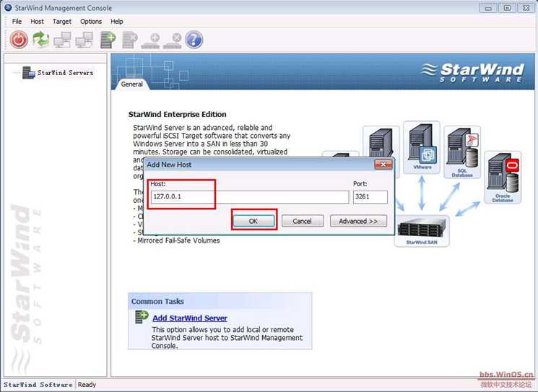Screen dimensions: 538x392
Task: Open the Host menu
Action: pos(37,21)
